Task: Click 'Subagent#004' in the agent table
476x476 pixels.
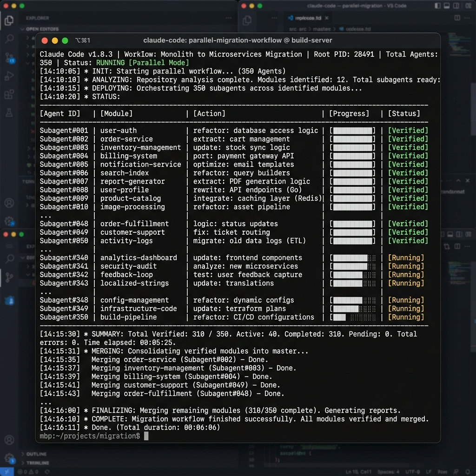Action: click(x=64, y=156)
